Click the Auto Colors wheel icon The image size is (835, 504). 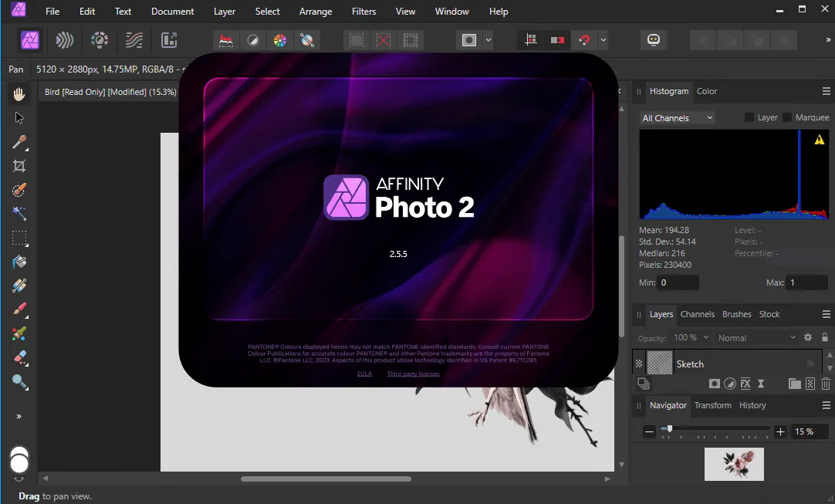pyautogui.click(x=280, y=40)
